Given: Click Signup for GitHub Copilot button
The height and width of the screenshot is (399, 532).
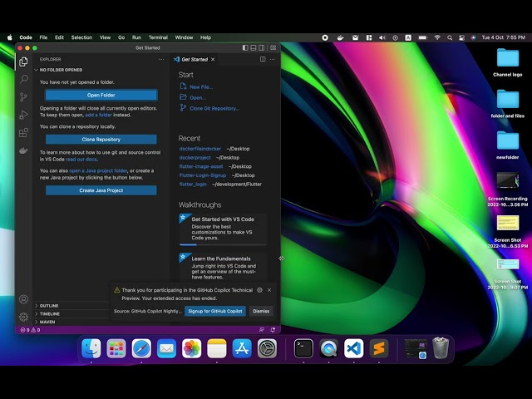Looking at the screenshot, I should [x=215, y=311].
